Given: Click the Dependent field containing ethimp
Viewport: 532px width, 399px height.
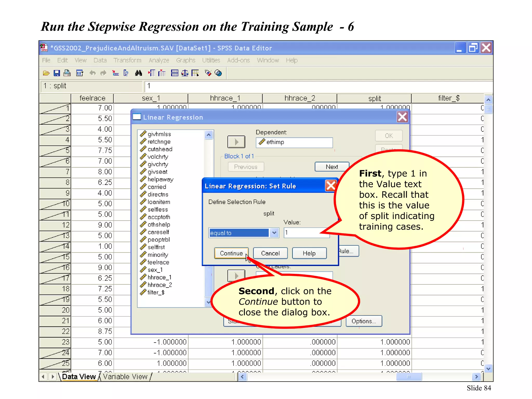Looking at the screenshot, I should pos(294,142).
